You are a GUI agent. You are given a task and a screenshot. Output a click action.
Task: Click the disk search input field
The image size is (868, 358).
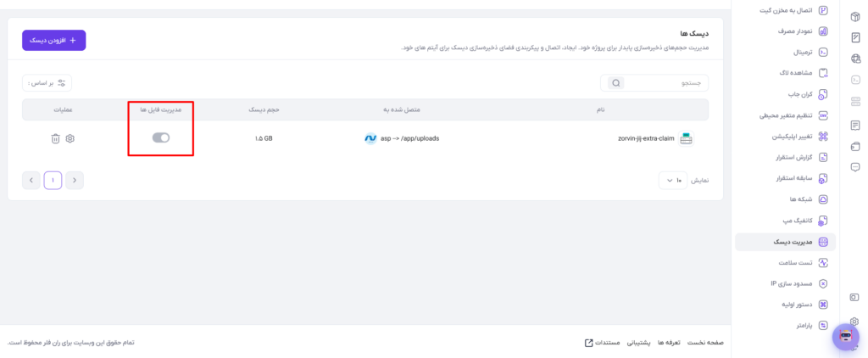tap(654, 83)
